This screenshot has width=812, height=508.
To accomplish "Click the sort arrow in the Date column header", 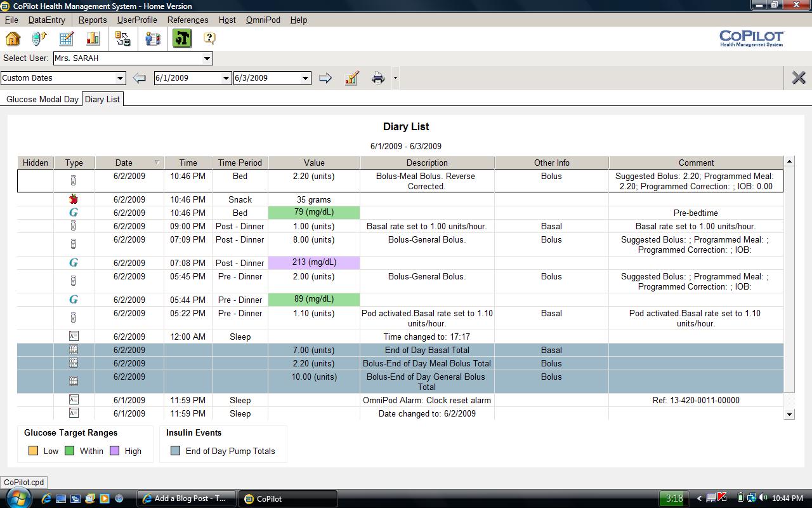I will 158,163.
